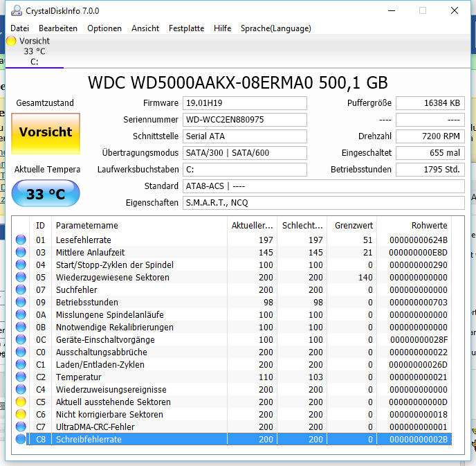Click the Übertragungsmodus field SATA/300 | SATA/600

[x=245, y=152]
